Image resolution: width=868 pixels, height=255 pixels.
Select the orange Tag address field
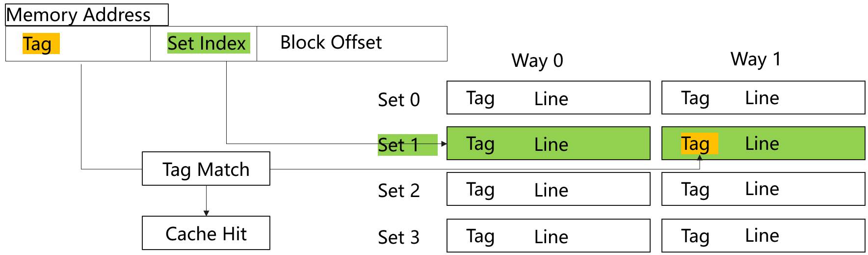pyautogui.click(x=41, y=44)
